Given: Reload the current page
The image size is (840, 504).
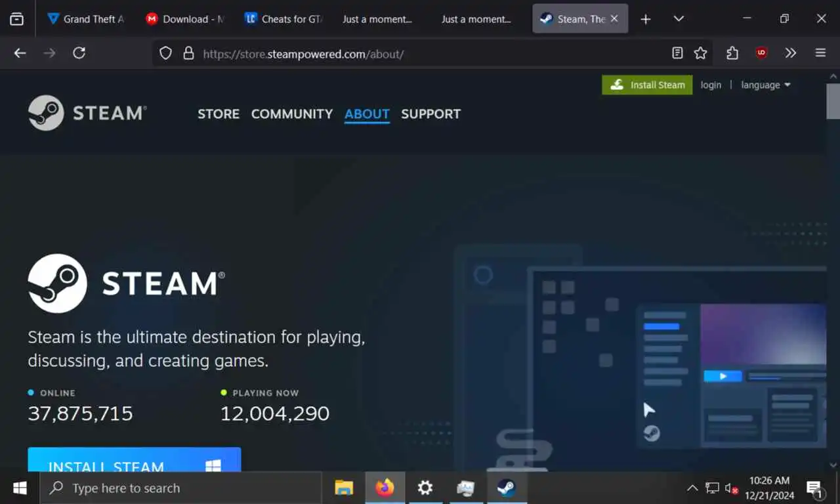Looking at the screenshot, I should pyautogui.click(x=79, y=53).
